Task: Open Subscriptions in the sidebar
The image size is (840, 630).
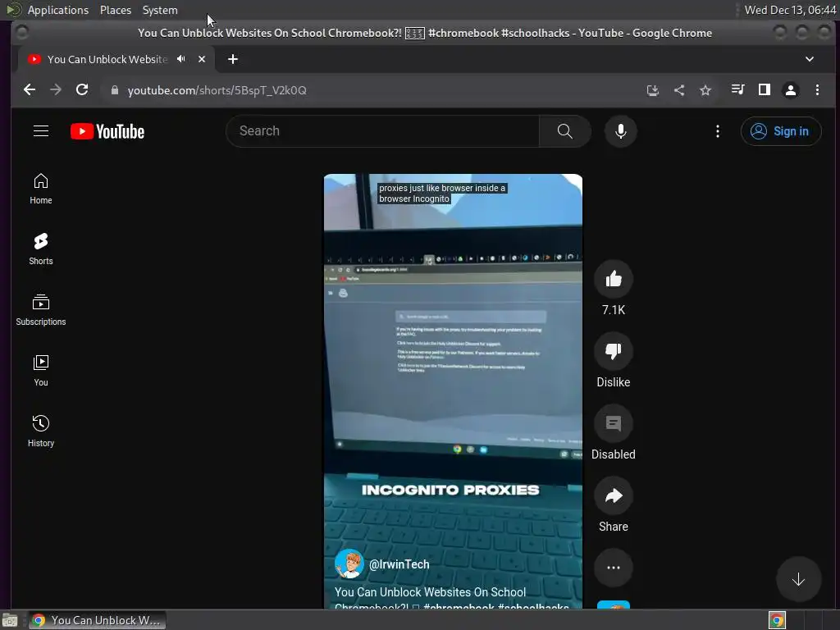Action: tap(41, 309)
